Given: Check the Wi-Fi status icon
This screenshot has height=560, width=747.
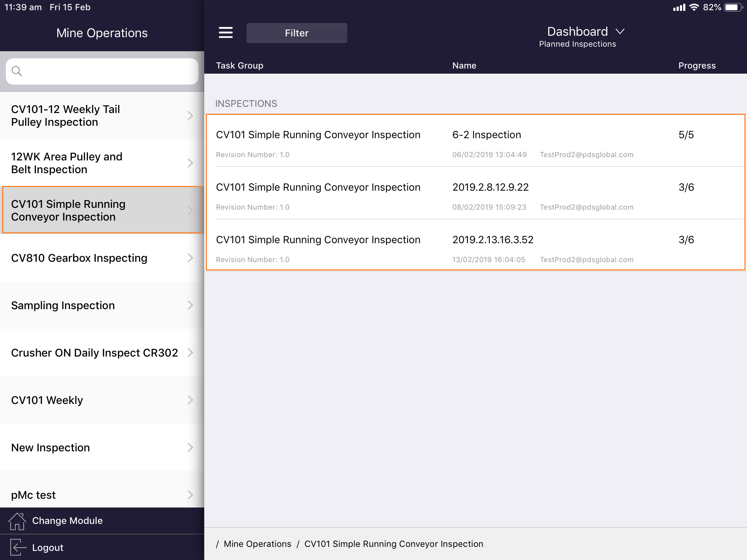Looking at the screenshot, I should click(694, 7).
